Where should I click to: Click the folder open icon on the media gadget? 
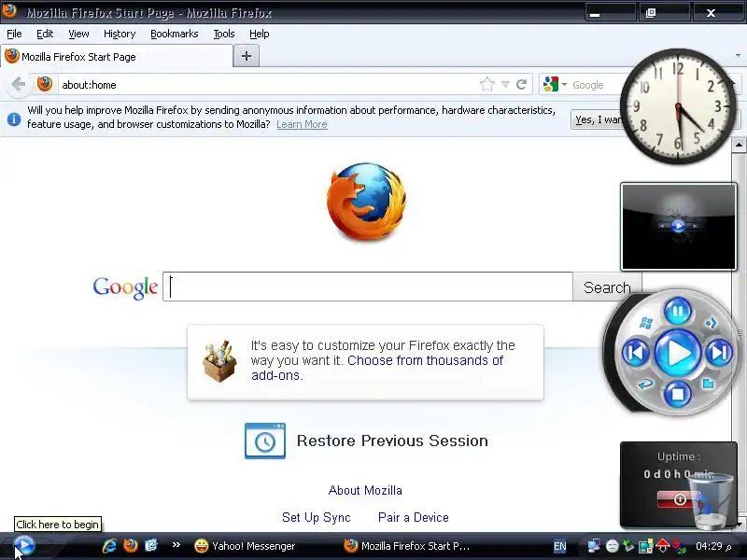[709, 383]
